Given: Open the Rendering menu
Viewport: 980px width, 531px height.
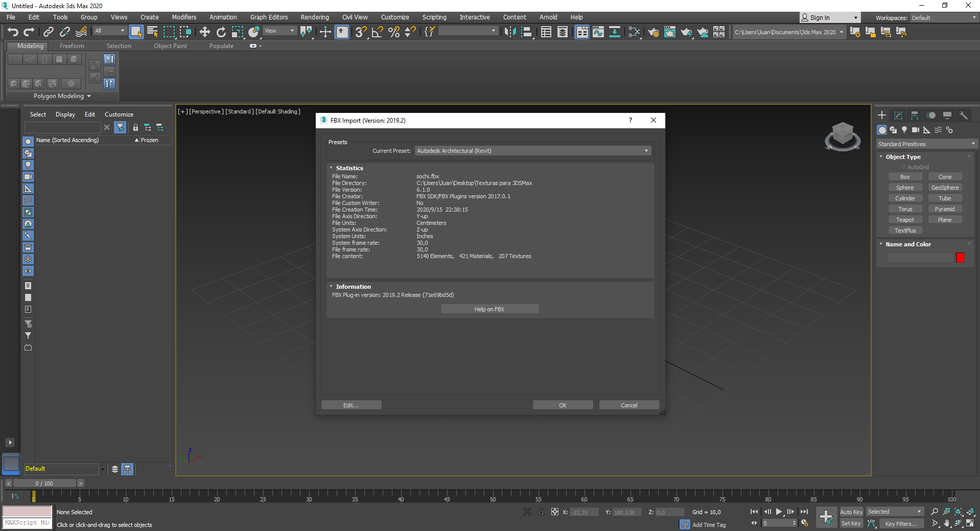Looking at the screenshot, I should point(315,17).
